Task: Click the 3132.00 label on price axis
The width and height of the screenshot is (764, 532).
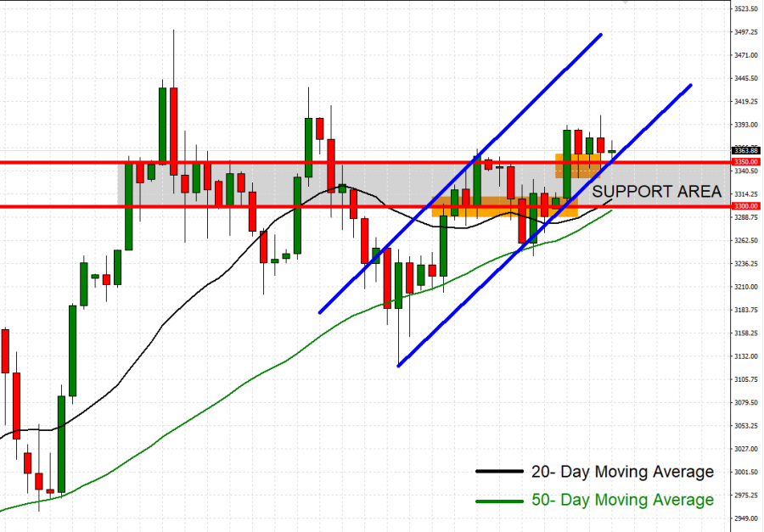Action: tap(745, 356)
